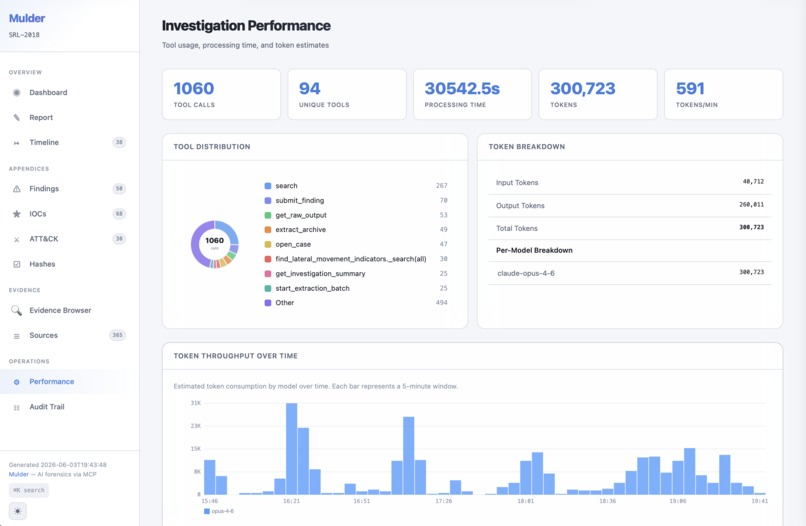Click the Per-Model Breakdown heading
Viewport: 806px width, 526px height.
pos(534,250)
